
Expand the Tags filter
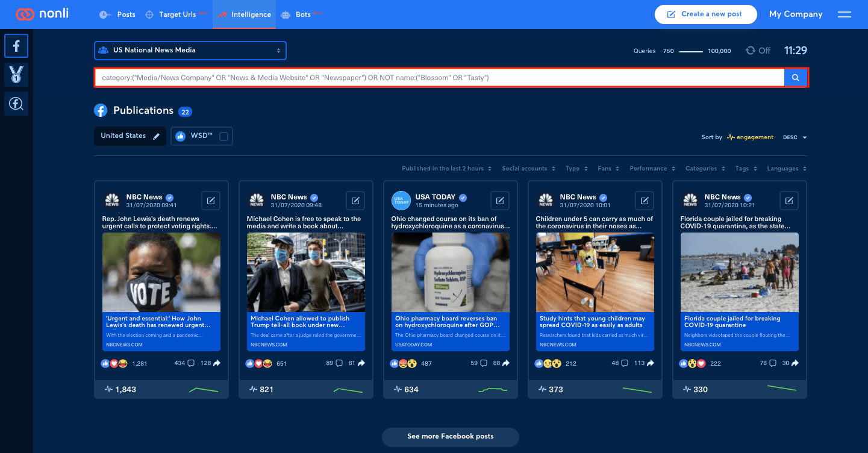pos(746,169)
